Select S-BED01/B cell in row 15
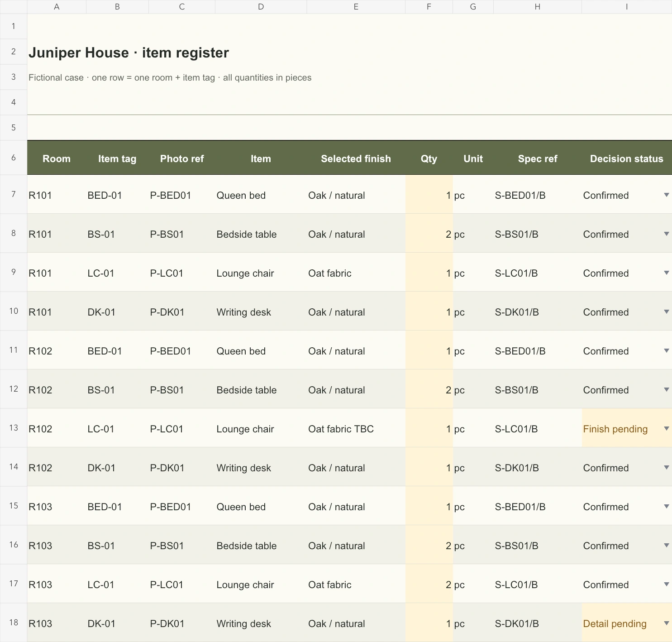Image resolution: width=672 pixels, height=642 pixels. pos(538,506)
